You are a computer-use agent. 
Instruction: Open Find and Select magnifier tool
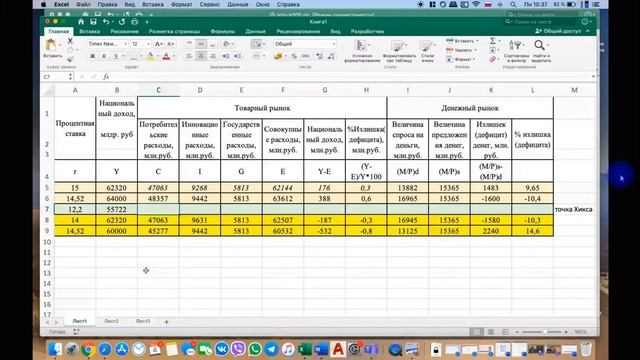pos(541,51)
